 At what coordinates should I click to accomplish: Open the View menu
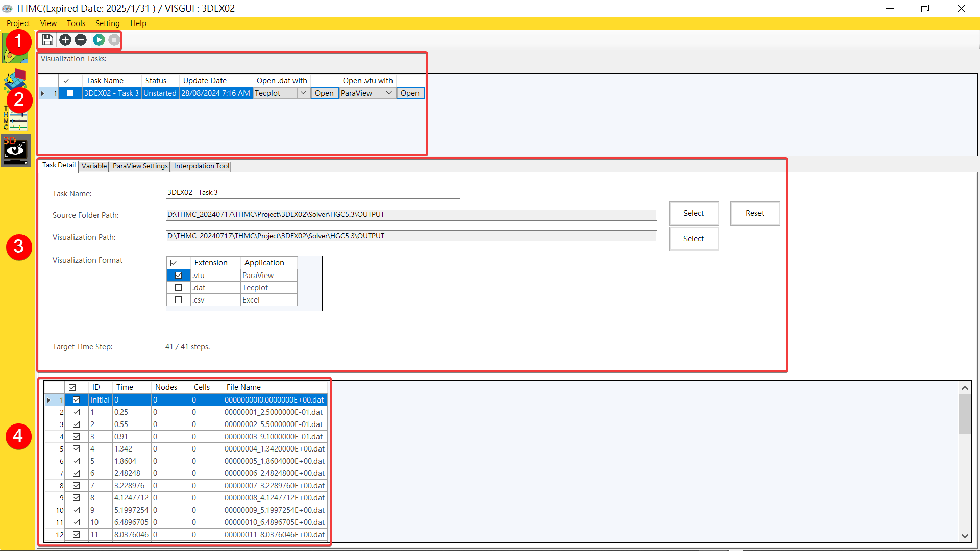[x=48, y=23]
